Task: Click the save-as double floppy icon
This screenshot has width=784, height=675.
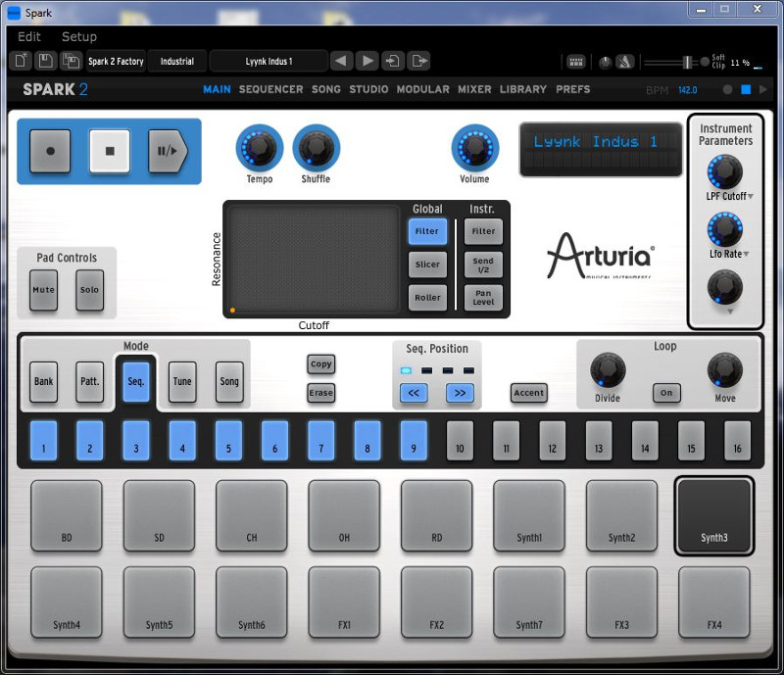Action: 71,61
